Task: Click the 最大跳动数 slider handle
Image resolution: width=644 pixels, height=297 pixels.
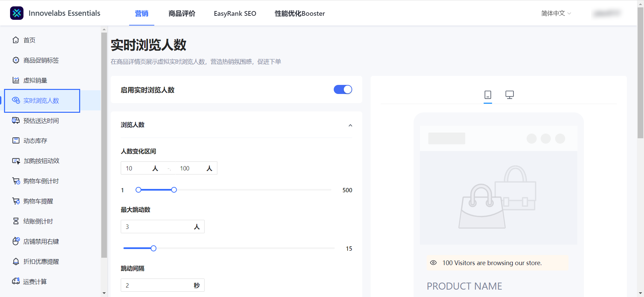Action: (x=153, y=248)
